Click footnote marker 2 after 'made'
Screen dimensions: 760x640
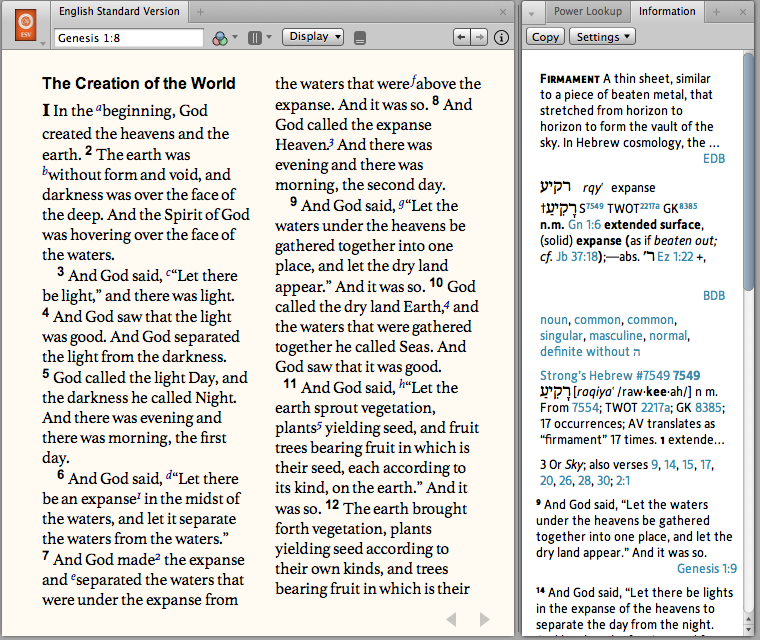[158, 557]
